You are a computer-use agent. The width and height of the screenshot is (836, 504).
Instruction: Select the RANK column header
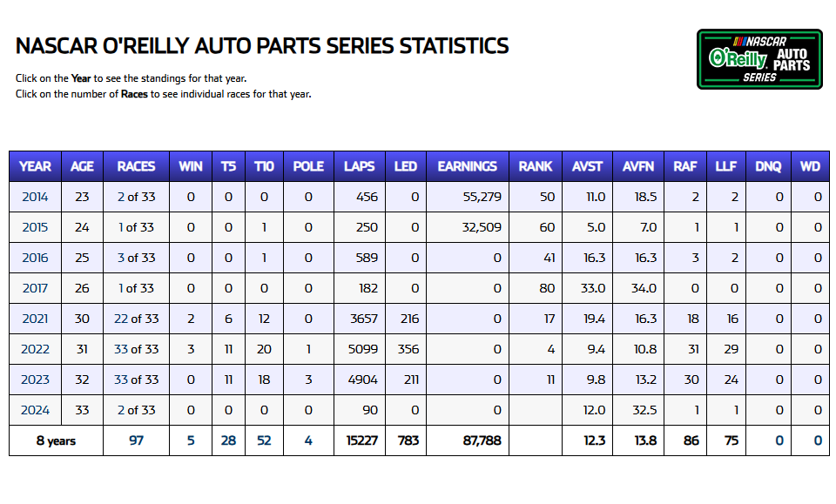(536, 166)
